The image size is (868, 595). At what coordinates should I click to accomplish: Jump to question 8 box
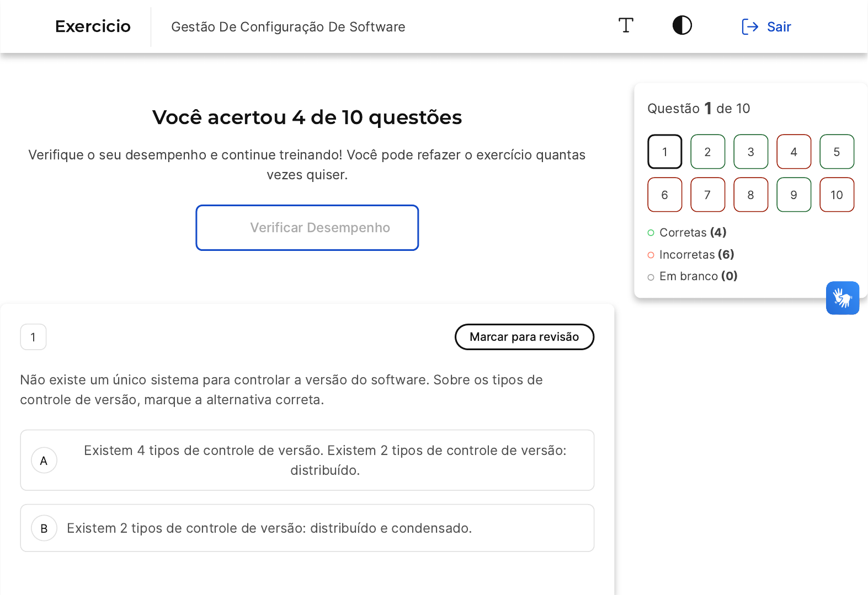coord(750,195)
